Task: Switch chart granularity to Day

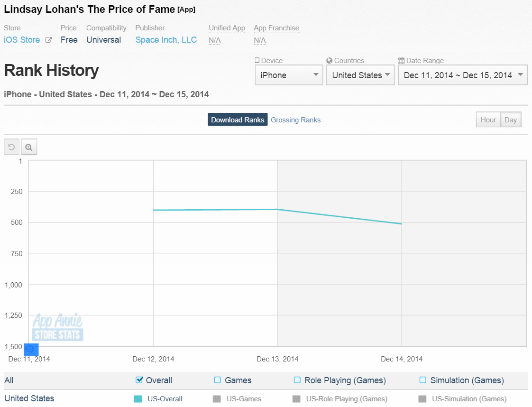Action: coord(511,120)
